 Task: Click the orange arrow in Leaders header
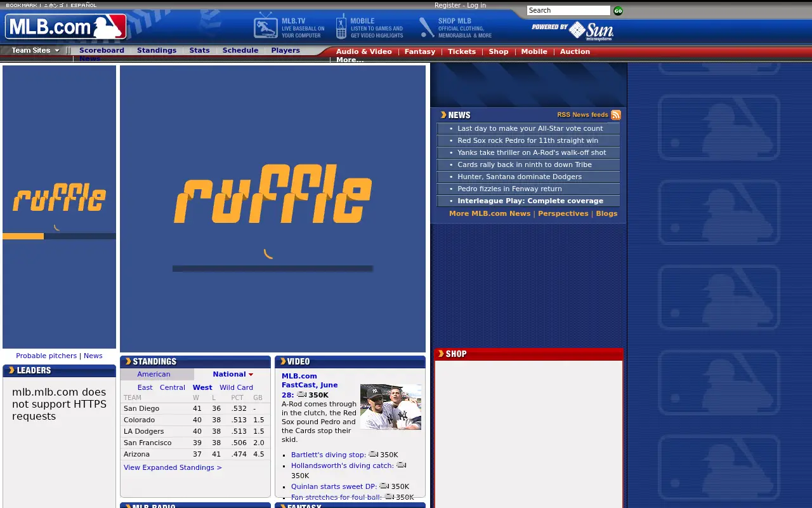coord(11,370)
